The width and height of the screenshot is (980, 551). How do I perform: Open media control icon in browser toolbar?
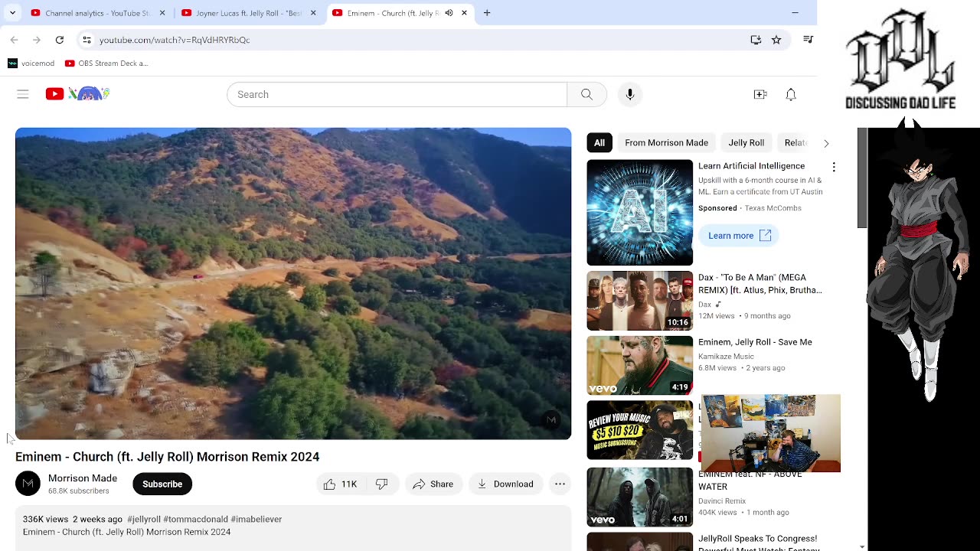808,40
